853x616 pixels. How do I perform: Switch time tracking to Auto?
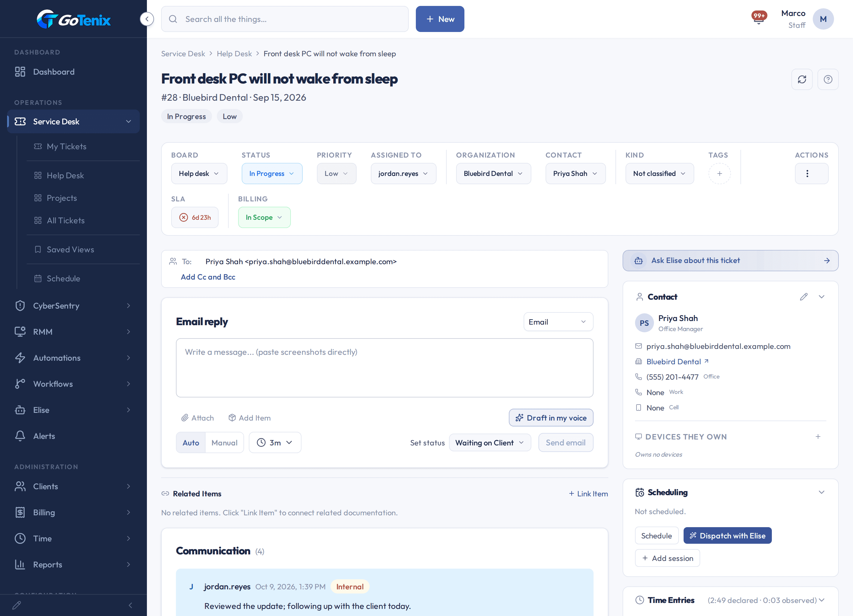191,443
